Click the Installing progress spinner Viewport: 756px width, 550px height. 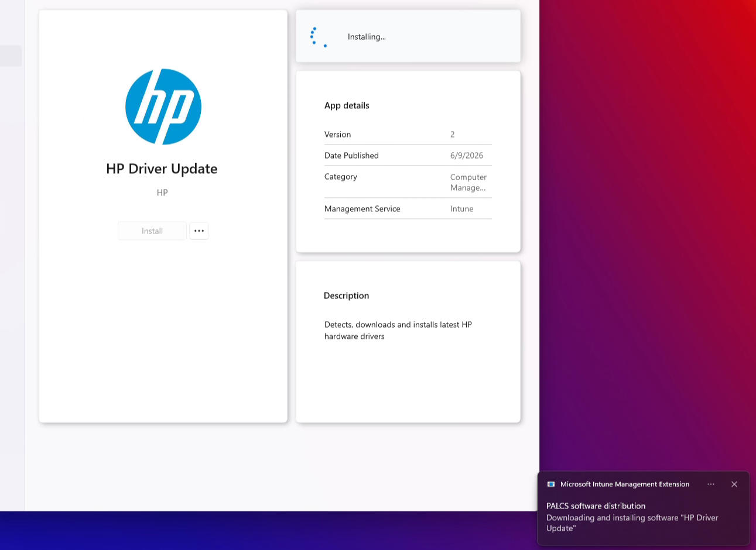click(318, 36)
